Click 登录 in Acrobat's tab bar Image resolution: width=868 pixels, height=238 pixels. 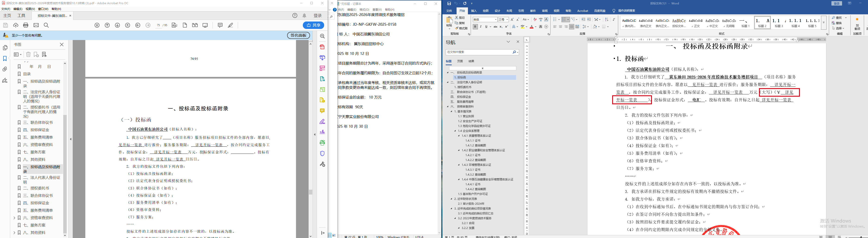(x=318, y=15)
